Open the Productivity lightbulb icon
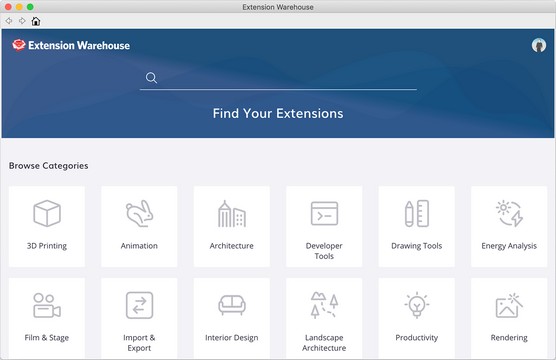Image resolution: width=556 pixels, height=360 pixels. 417,305
